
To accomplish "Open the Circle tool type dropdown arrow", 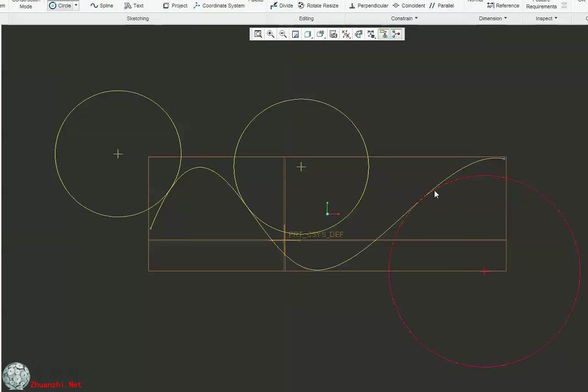I will click(76, 6).
